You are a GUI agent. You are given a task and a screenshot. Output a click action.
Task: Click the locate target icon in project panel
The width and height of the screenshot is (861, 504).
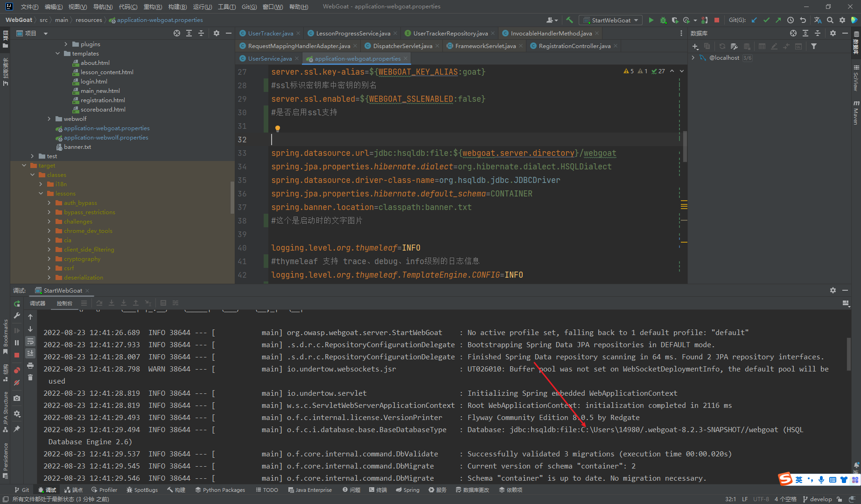coord(177,33)
